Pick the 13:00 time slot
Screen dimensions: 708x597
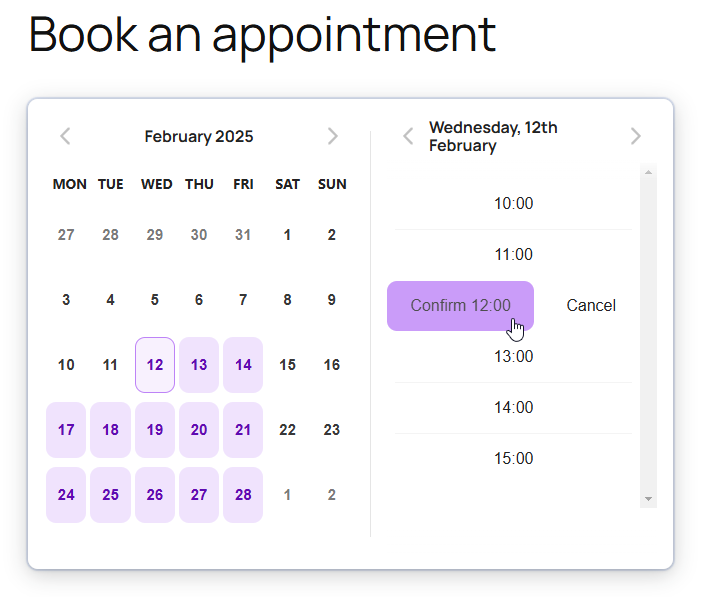(x=513, y=357)
